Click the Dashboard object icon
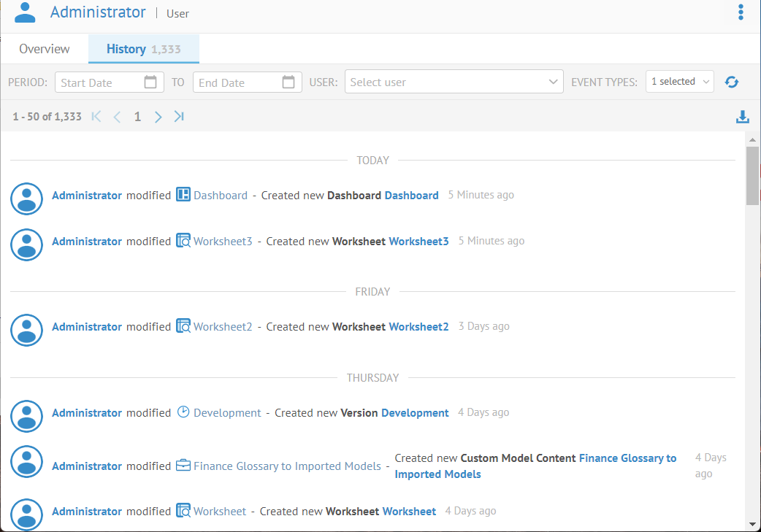Viewport: 761px width, 532px height. pyautogui.click(x=183, y=195)
